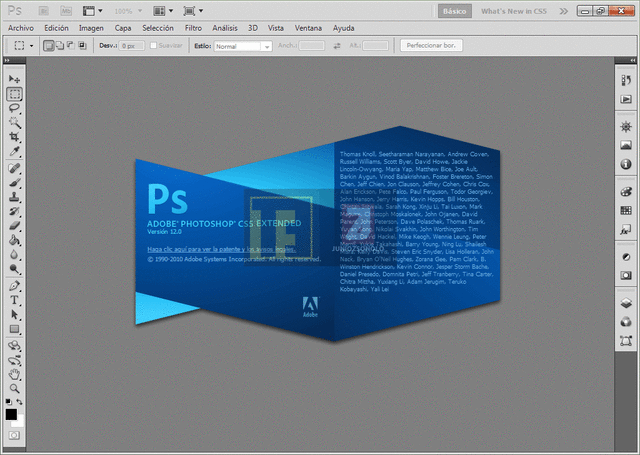Select the History Brush tool

14,211
